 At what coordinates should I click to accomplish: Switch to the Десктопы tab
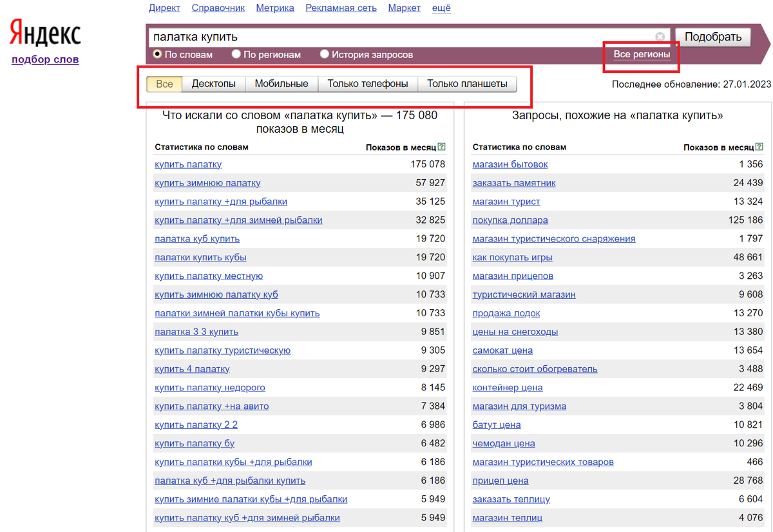click(x=214, y=84)
